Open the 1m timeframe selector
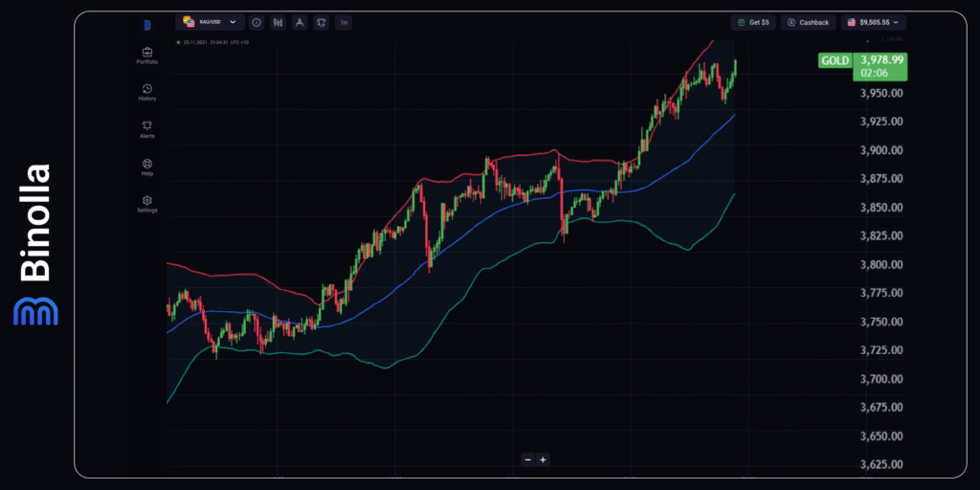 [344, 22]
